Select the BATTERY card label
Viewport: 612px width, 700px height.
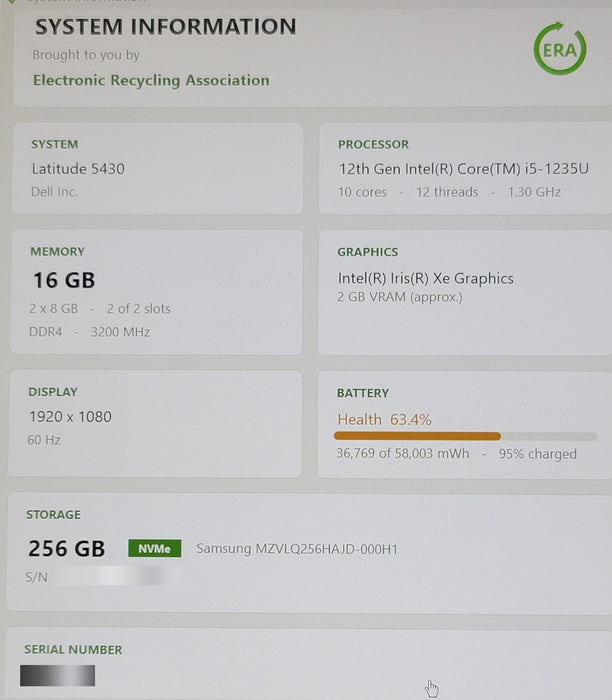(362, 393)
